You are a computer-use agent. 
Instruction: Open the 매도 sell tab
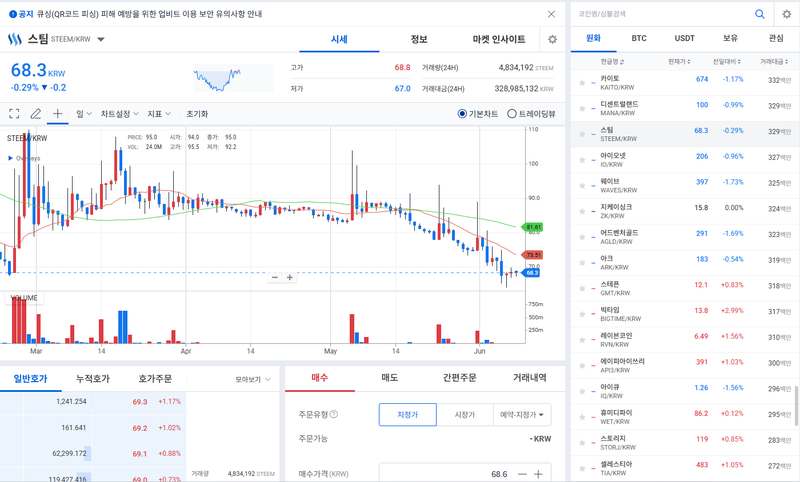[390, 377]
